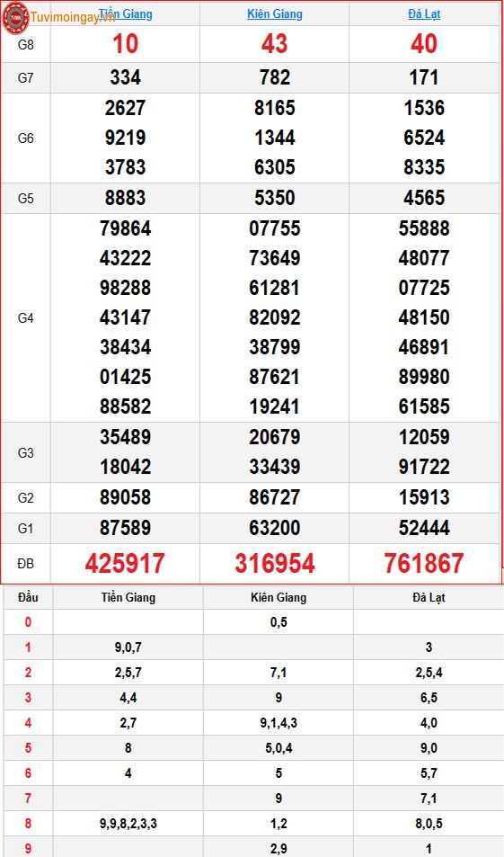Viewport: 504px width, 857px height.
Task: Click the ĐB row label
Action: [x=26, y=564]
